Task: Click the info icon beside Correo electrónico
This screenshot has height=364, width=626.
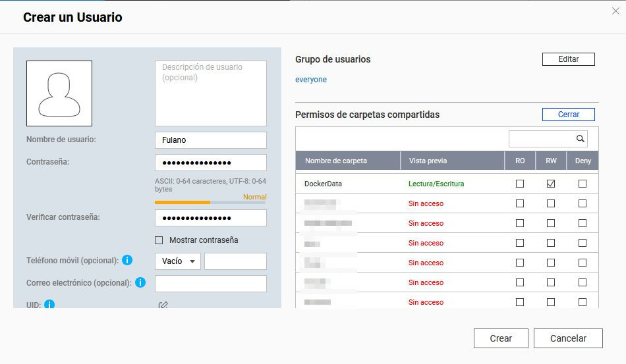Action: (140, 282)
